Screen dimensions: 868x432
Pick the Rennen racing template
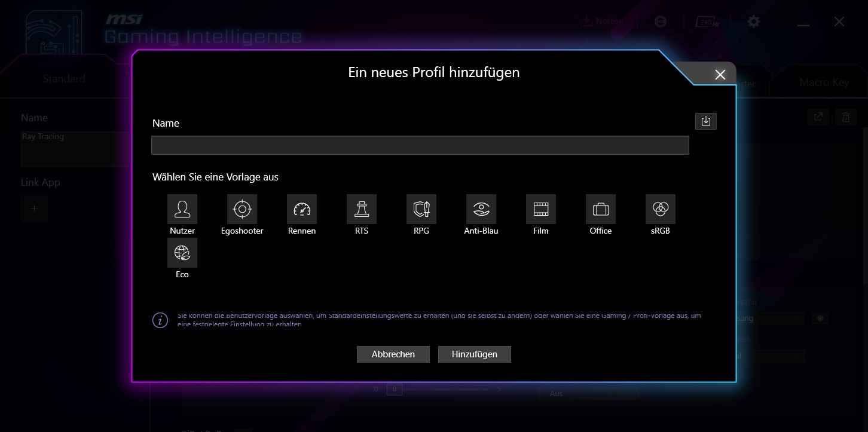point(302,209)
